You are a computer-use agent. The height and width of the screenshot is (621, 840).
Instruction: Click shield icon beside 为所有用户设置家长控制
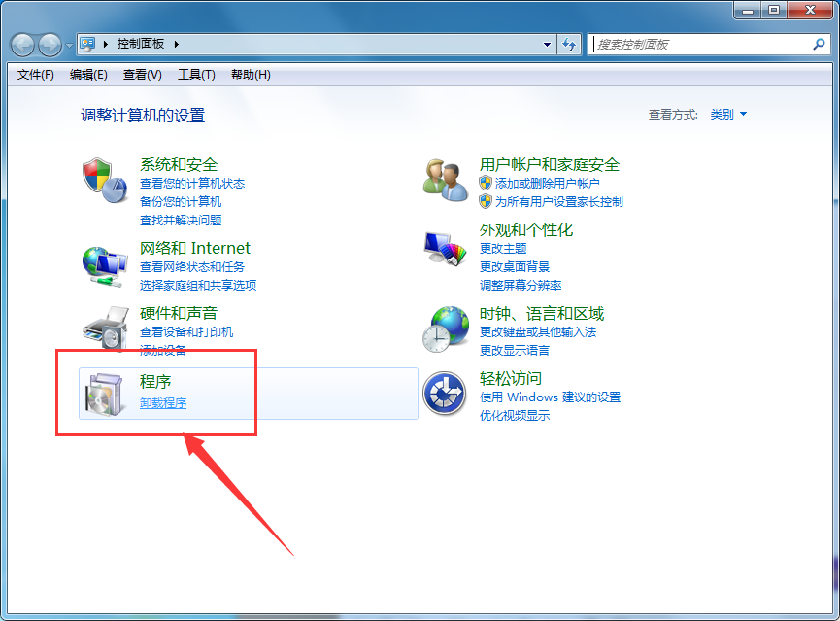(486, 201)
